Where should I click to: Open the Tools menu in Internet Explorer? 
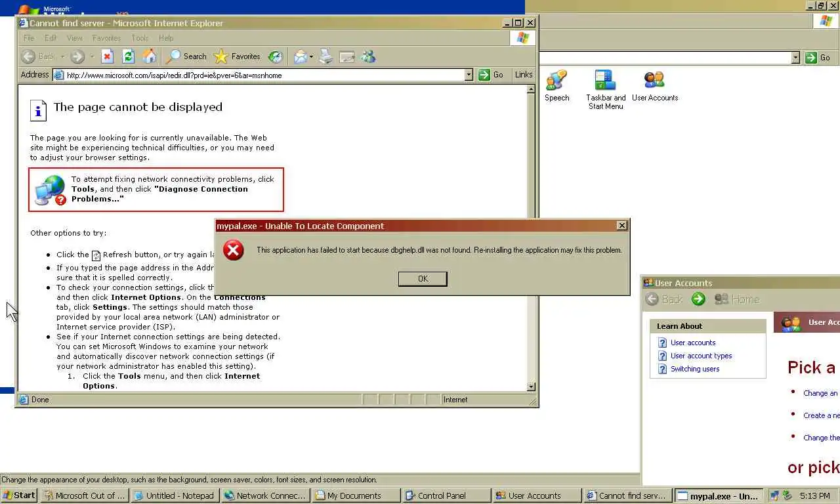[x=140, y=38]
